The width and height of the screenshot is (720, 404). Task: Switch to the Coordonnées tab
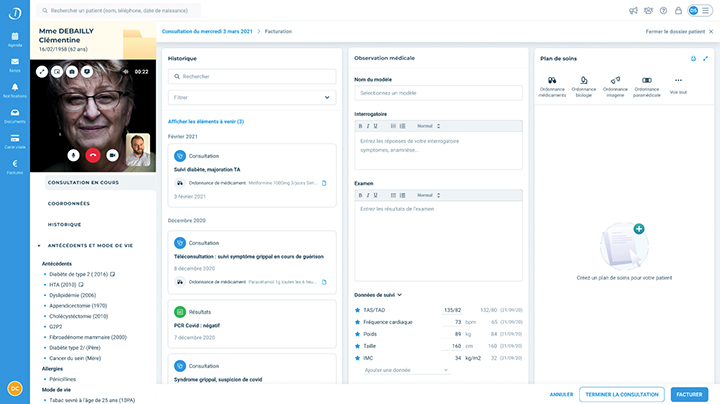coord(69,203)
